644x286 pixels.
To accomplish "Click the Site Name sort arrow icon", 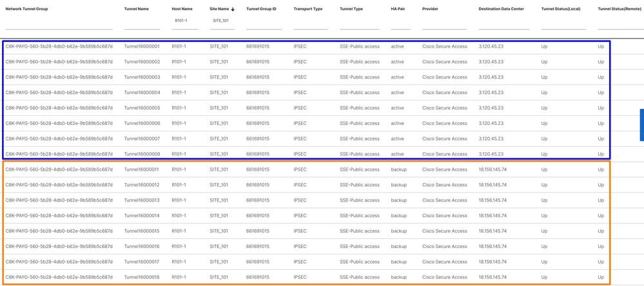I will click(233, 9).
